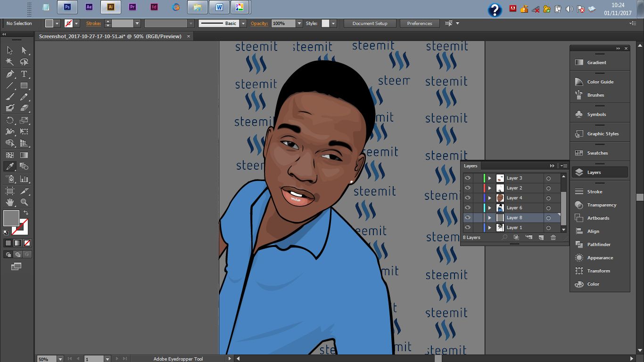The width and height of the screenshot is (644, 362).
Task: Open Layers panel flyout menu
Action: 564,166
